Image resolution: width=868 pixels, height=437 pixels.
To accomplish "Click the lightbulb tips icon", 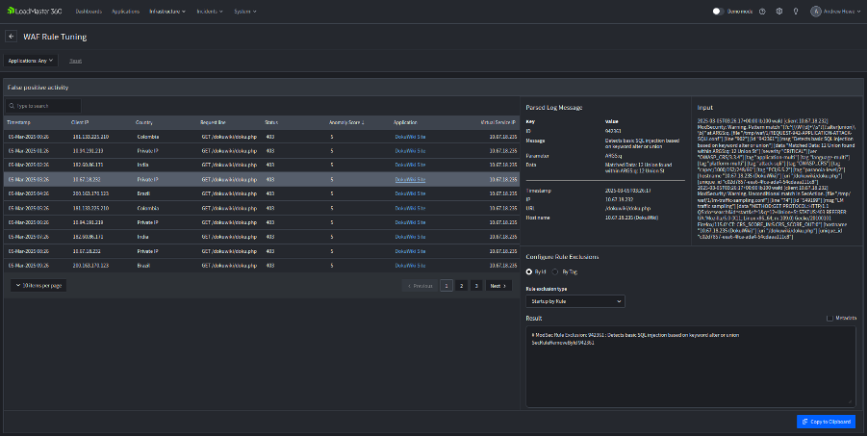I will click(x=795, y=12).
